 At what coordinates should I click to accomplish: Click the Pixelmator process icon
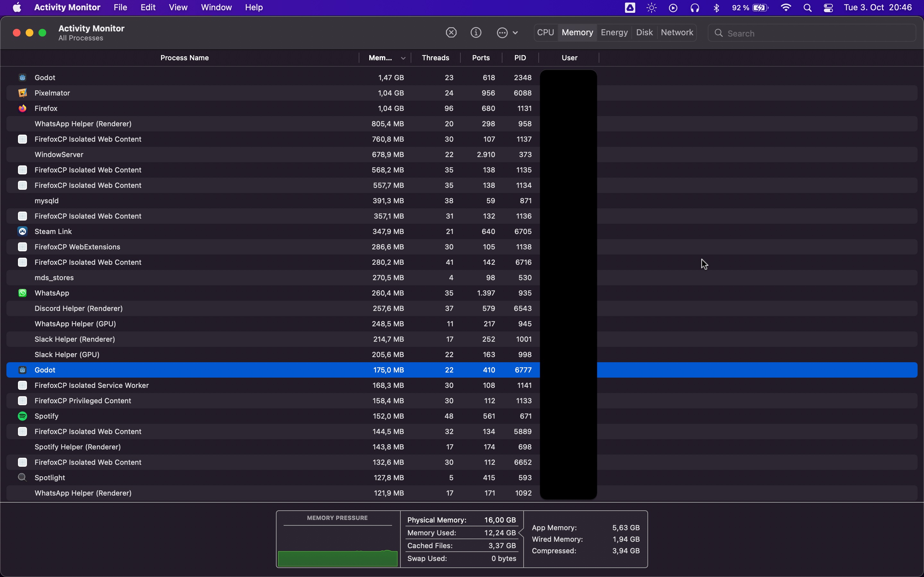tap(22, 93)
